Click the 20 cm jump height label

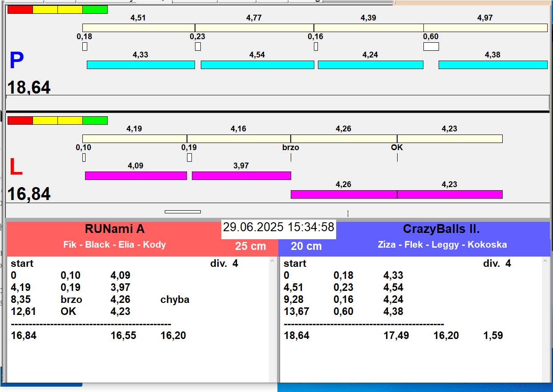(306, 246)
